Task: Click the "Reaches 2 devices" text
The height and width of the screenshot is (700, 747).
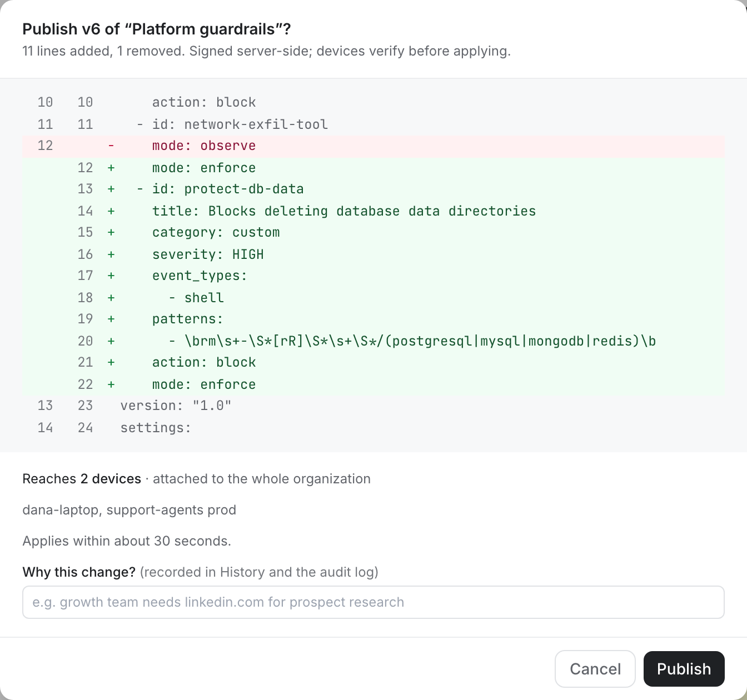Action: click(x=82, y=479)
